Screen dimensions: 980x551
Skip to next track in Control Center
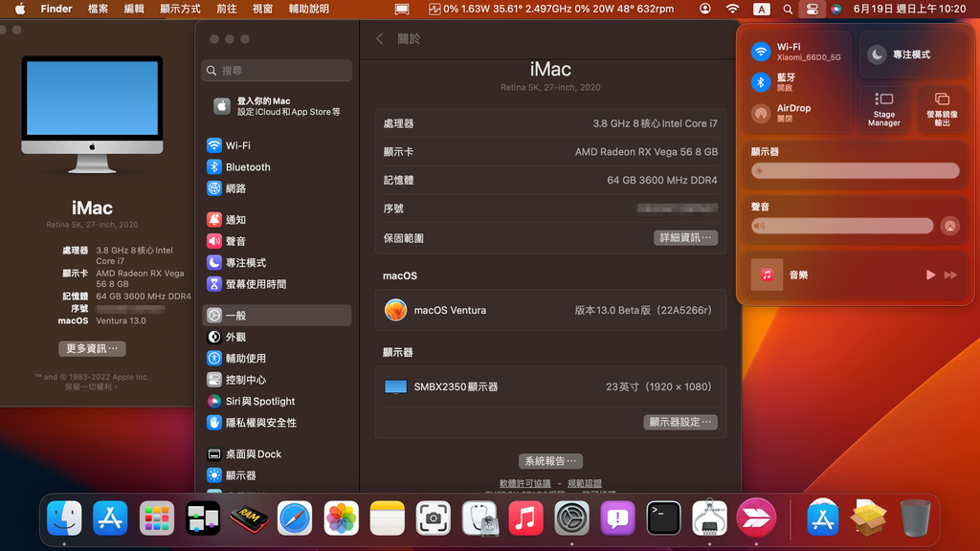pyautogui.click(x=950, y=275)
